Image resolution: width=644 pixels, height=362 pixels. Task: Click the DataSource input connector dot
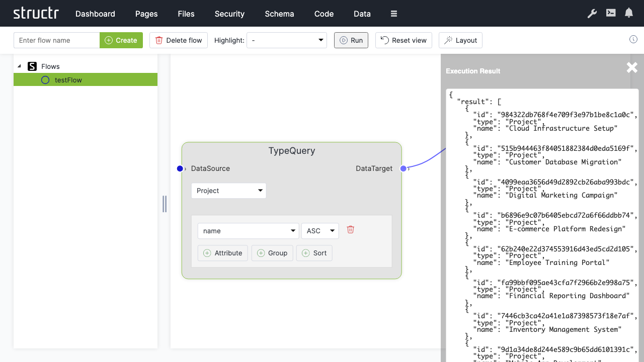(180, 168)
